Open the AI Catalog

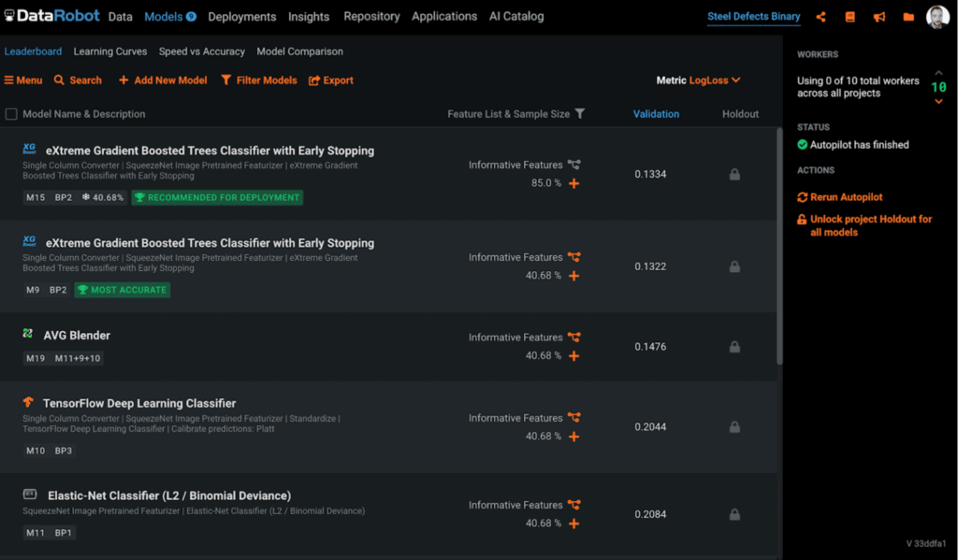(516, 17)
